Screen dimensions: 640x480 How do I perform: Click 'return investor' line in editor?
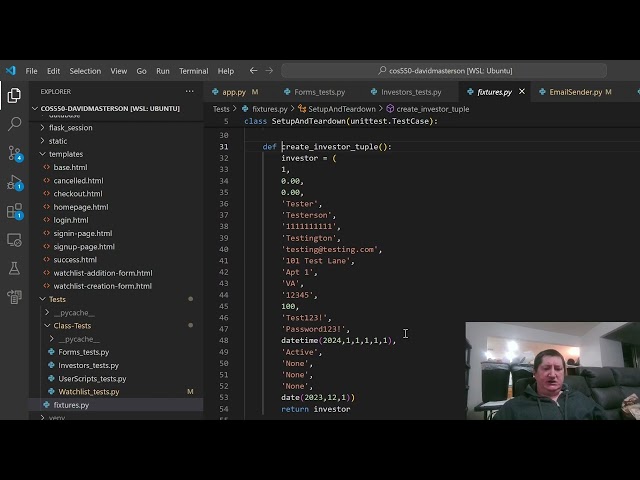point(316,409)
